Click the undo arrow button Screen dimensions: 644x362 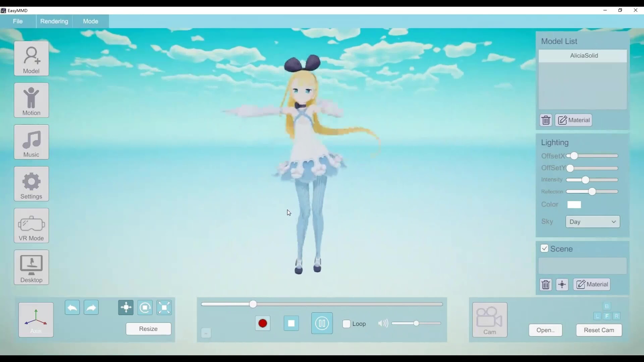coord(72,308)
